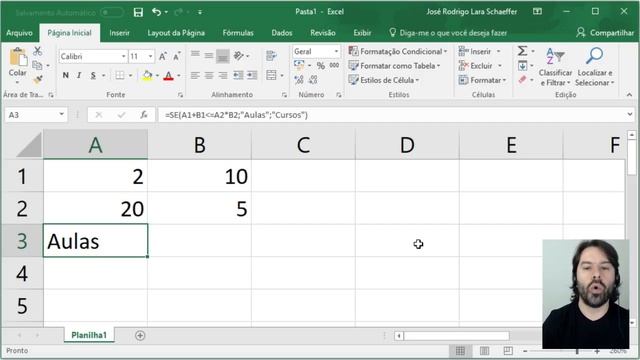Open the Name Box A3 dropdown arrow
The height and width of the screenshot is (360, 640).
(x=61, y=115)
